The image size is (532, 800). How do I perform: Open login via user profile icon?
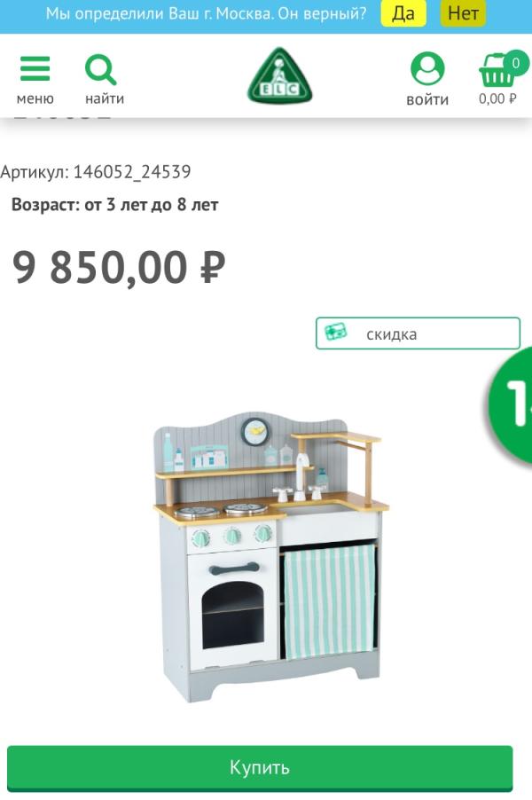[427, 68]
